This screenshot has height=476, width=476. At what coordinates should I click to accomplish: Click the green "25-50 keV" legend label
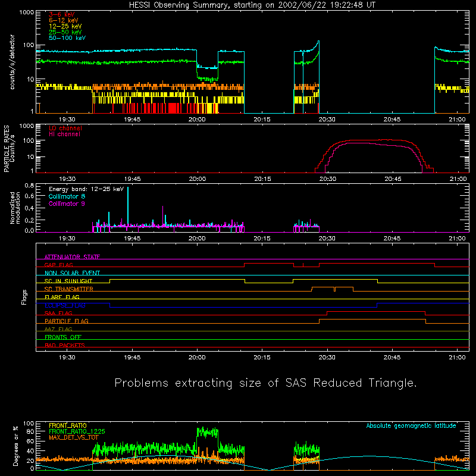tap(65, 32)
